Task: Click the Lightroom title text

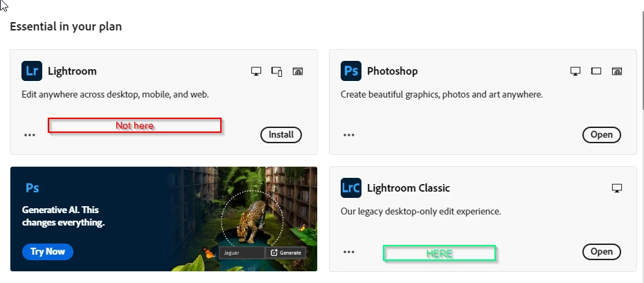Action: pos(72,71)
